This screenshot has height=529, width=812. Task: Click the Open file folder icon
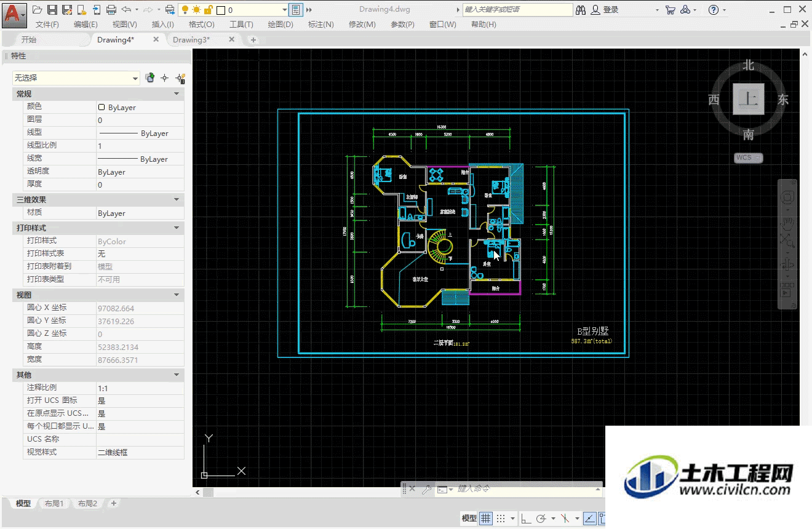37,10
